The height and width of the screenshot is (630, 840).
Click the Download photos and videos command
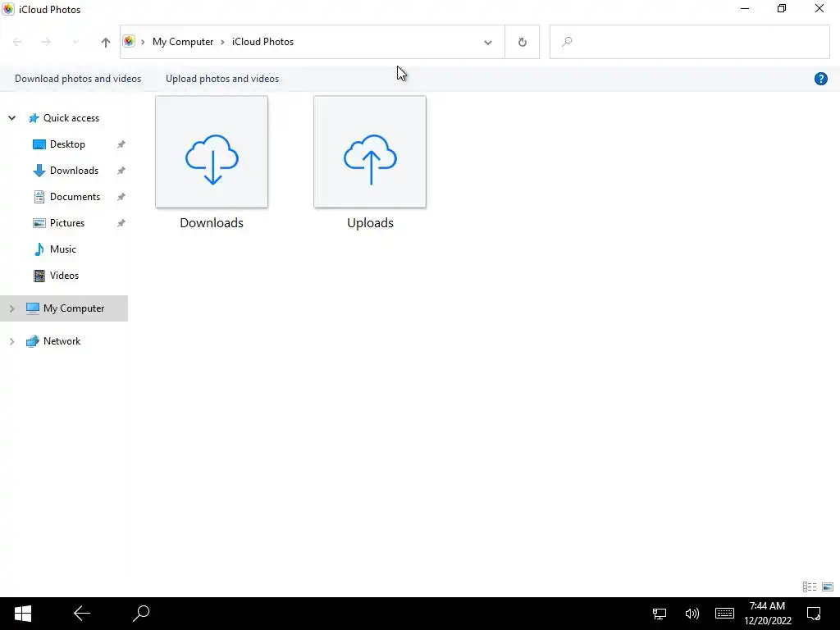coord(78,79)
